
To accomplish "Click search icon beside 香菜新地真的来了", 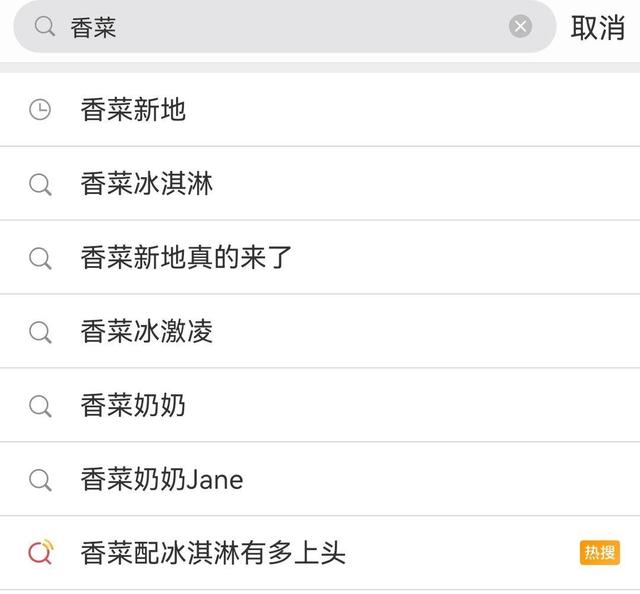I will click(40, 259).
